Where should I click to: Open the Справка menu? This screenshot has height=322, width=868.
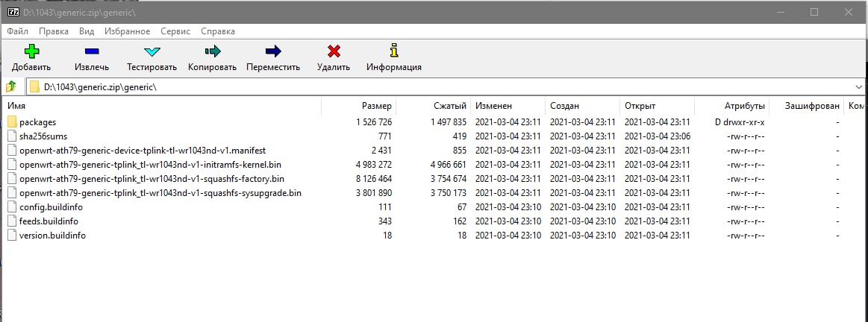point(217,31)
